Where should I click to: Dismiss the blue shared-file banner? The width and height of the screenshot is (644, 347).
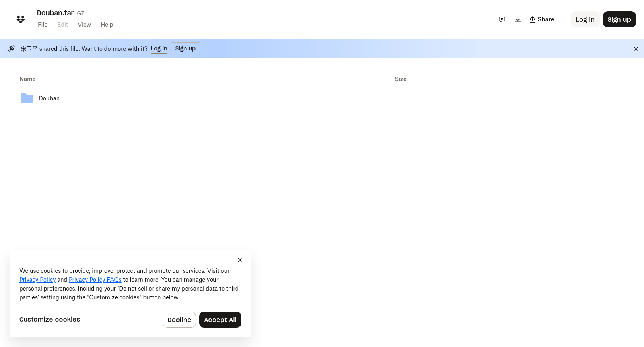coord(636,49)
